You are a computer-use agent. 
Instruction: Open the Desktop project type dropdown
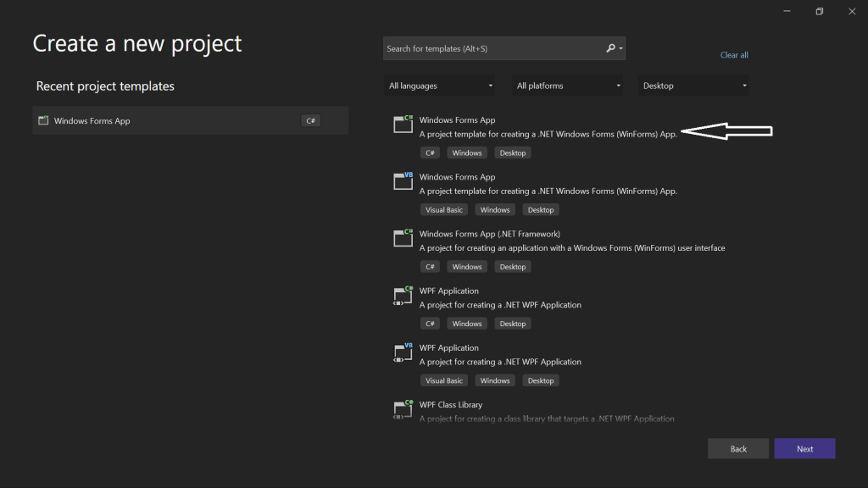[x=693, y=86]
